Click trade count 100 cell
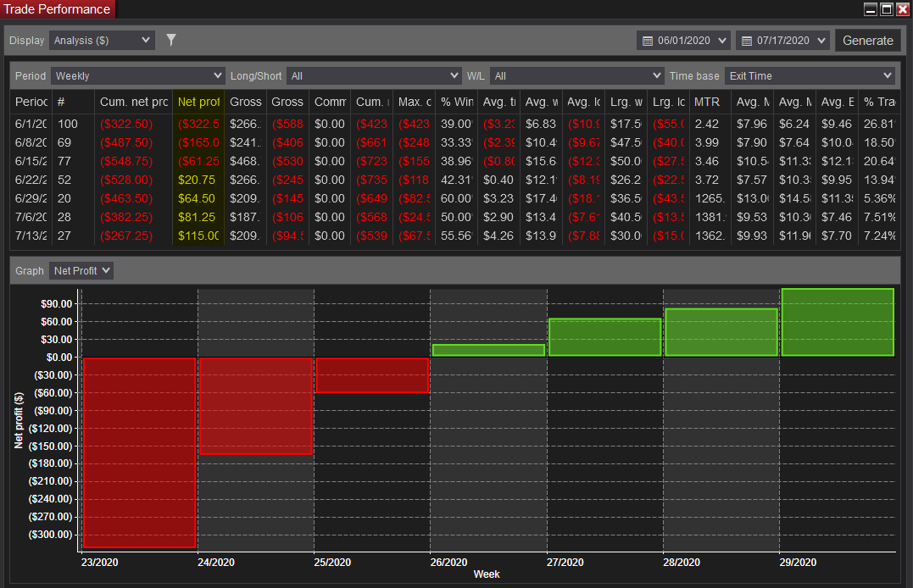 (74, 124)
